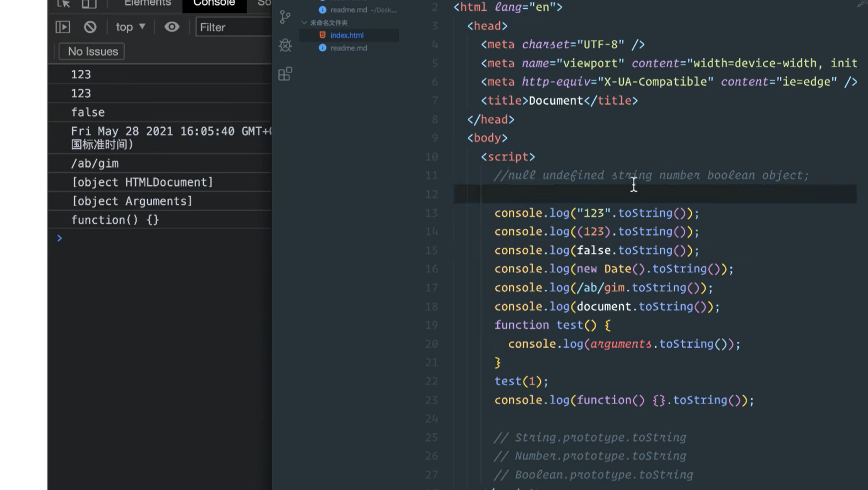Focus the console Filter input field
The image size is (868, 490).
[x=234, y=27]
